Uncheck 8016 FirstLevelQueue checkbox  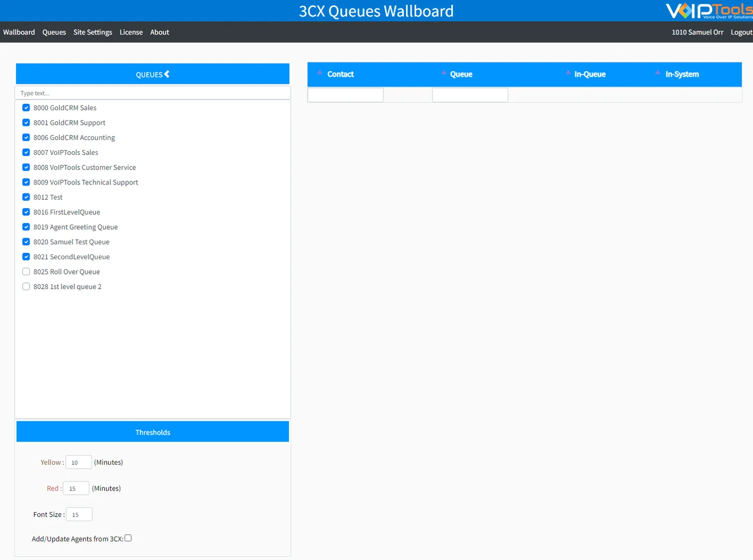click(26, 212)
